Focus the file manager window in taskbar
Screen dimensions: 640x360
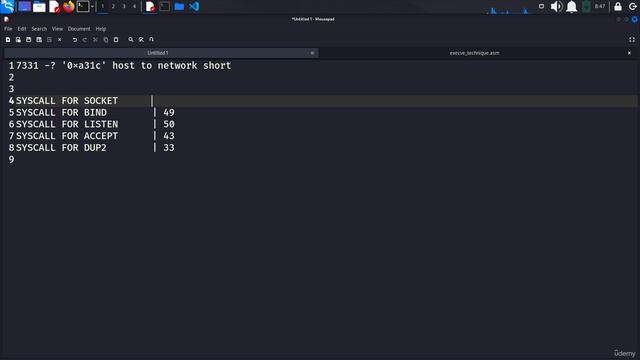point(179,7)
